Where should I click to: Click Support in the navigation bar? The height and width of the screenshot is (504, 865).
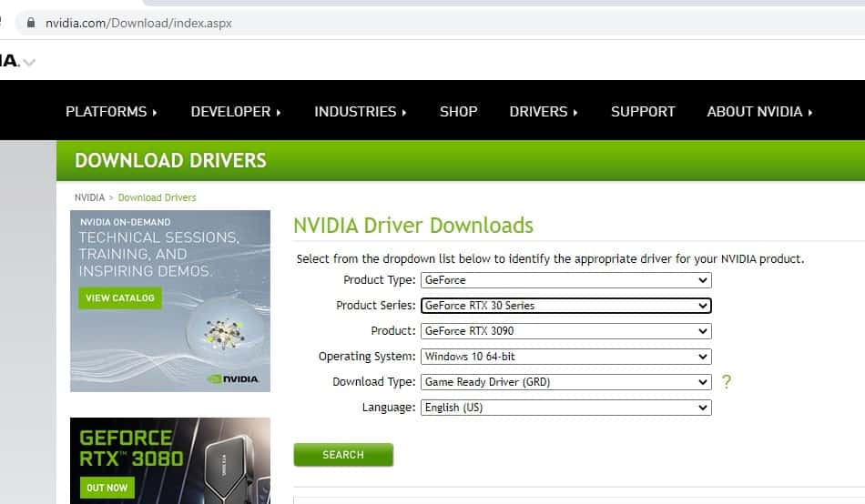[643, 112]
